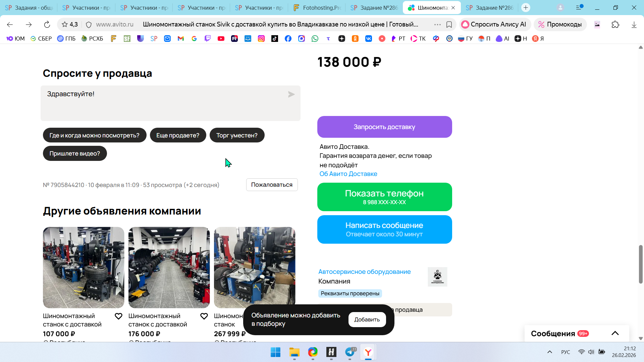
Task: Open YouTube bookmark icon
Action: 221,39
